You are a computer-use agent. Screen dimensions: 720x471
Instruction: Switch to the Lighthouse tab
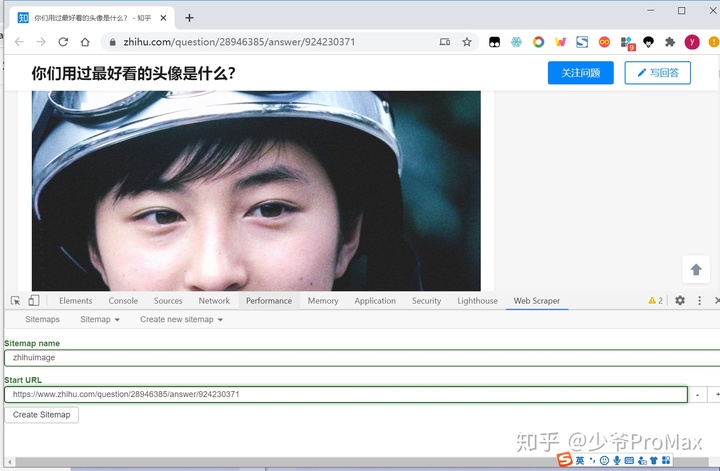pos(477,301)
